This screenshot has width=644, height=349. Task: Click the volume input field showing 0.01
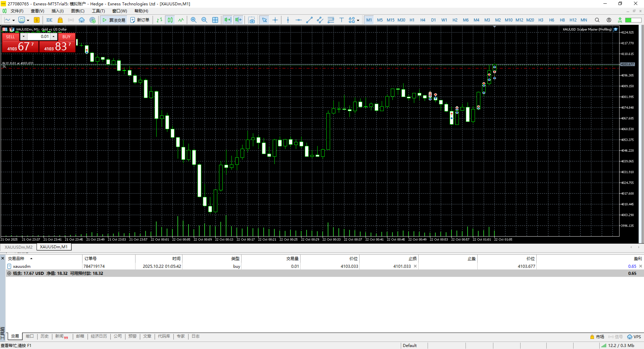(x=39, y=37)
